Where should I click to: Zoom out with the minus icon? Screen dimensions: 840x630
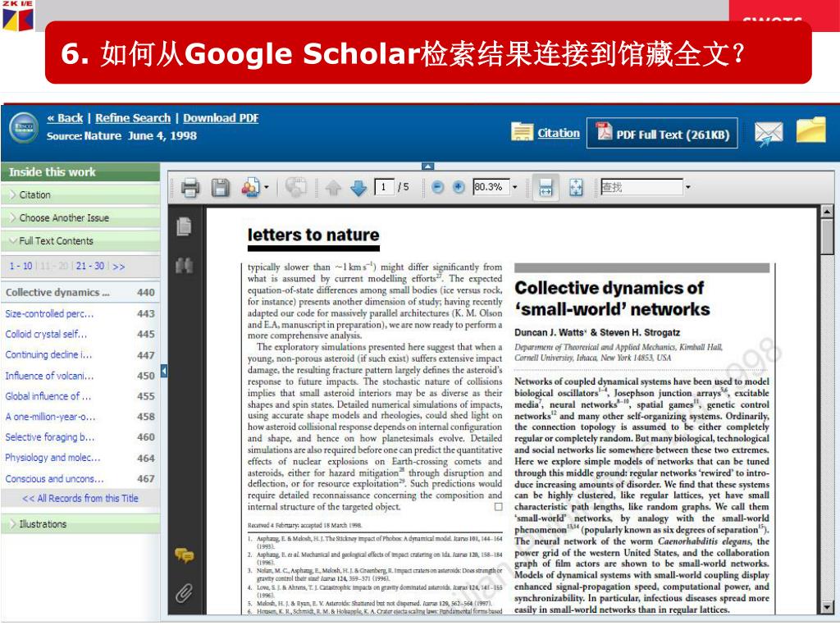point(438,188)
